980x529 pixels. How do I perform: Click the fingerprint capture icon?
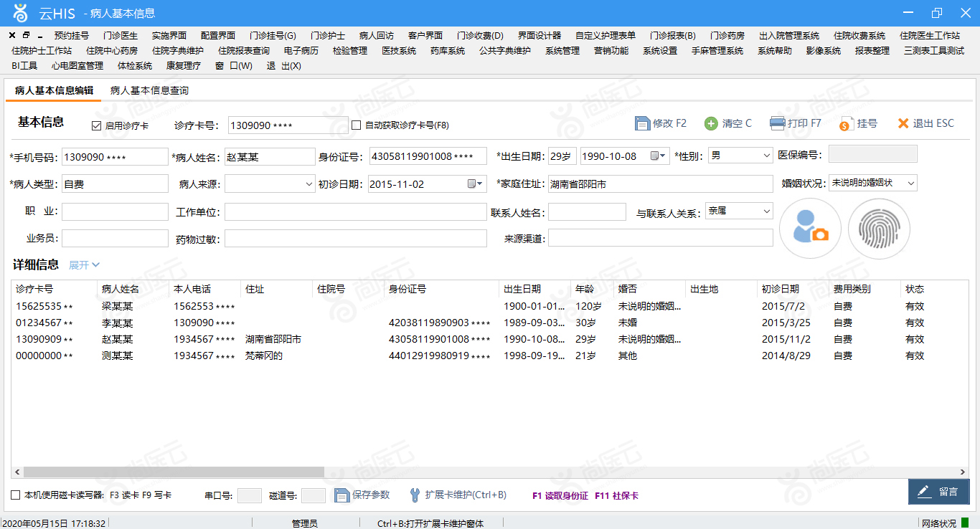pyautogui.click(x=879, y=228)
